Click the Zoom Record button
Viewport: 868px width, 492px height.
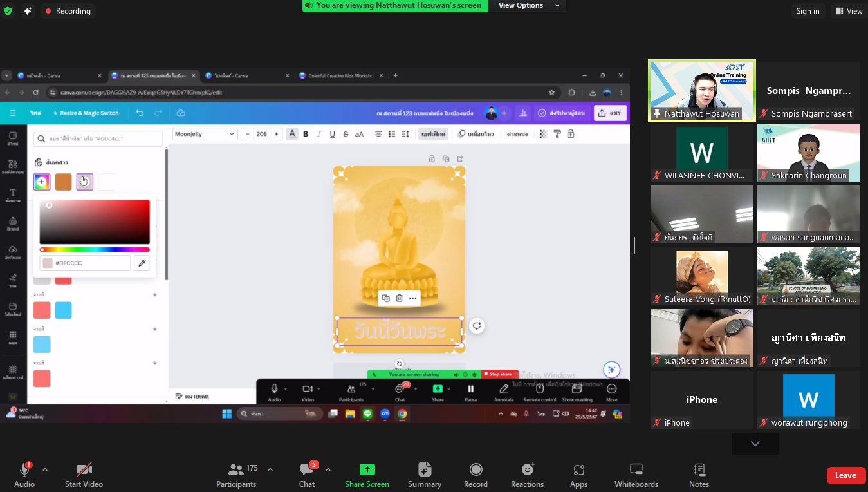tap(476, 475)
